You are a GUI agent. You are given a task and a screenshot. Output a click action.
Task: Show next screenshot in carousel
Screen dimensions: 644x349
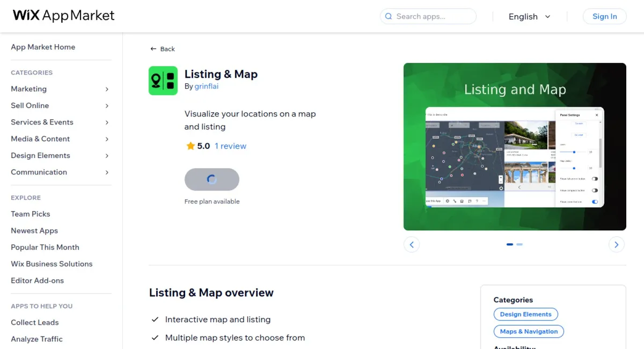[x=617, y=244]
